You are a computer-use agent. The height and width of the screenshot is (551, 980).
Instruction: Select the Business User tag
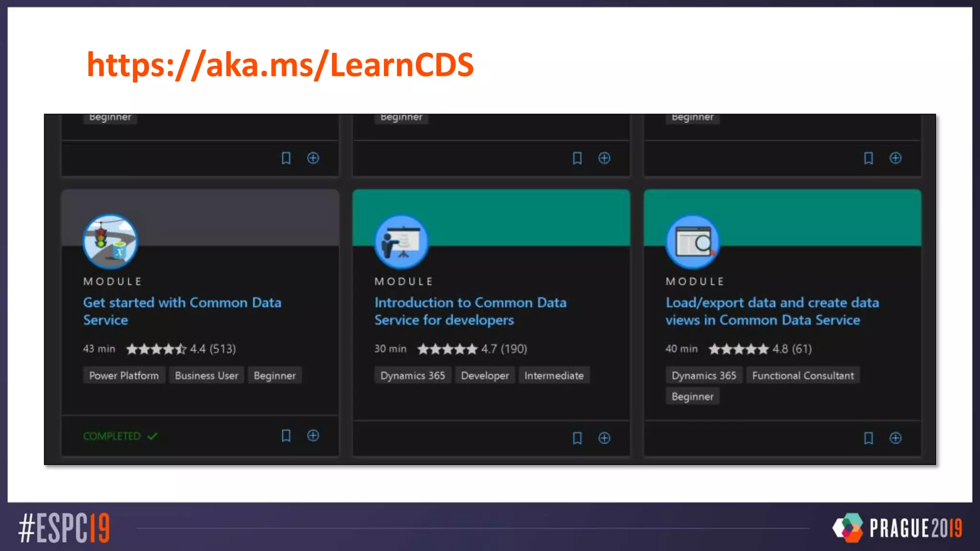(x=206, y=375)
